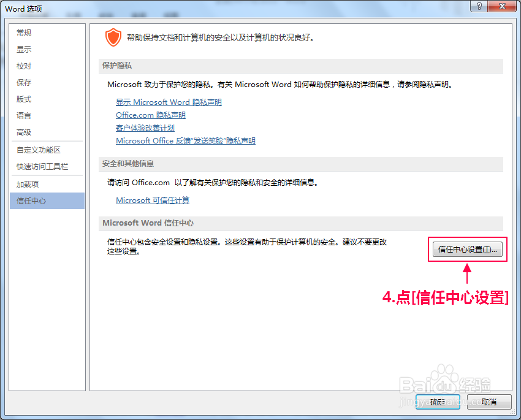Select the 版式 category

pyautogui.click(x=47, y=99)
